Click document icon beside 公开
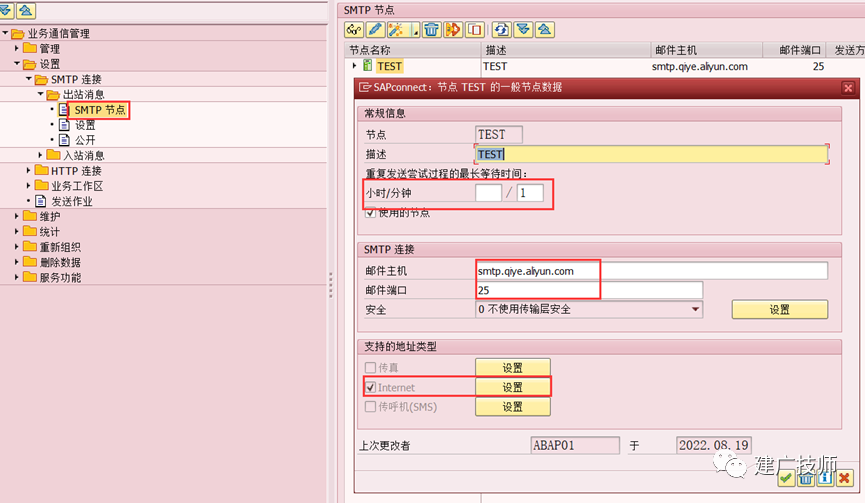This screenshot has width=865, height=503. click(64, 140)
